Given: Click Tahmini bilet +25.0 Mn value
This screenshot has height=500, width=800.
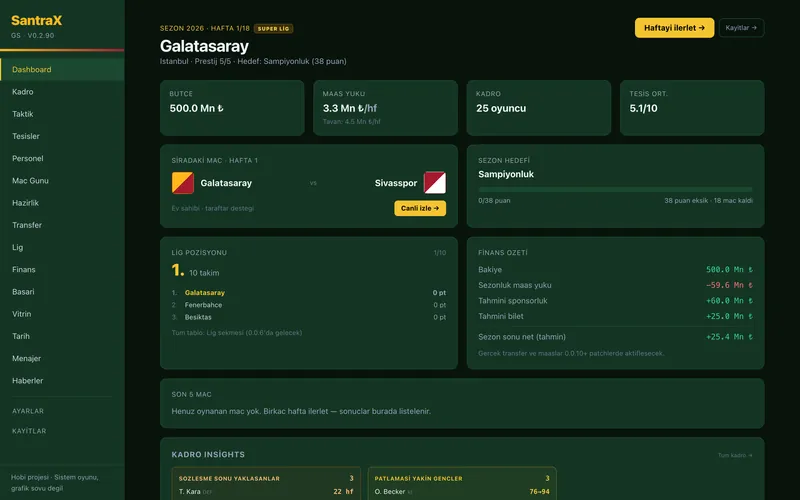Looking at the screenshot, I should [x=729, y=316].
